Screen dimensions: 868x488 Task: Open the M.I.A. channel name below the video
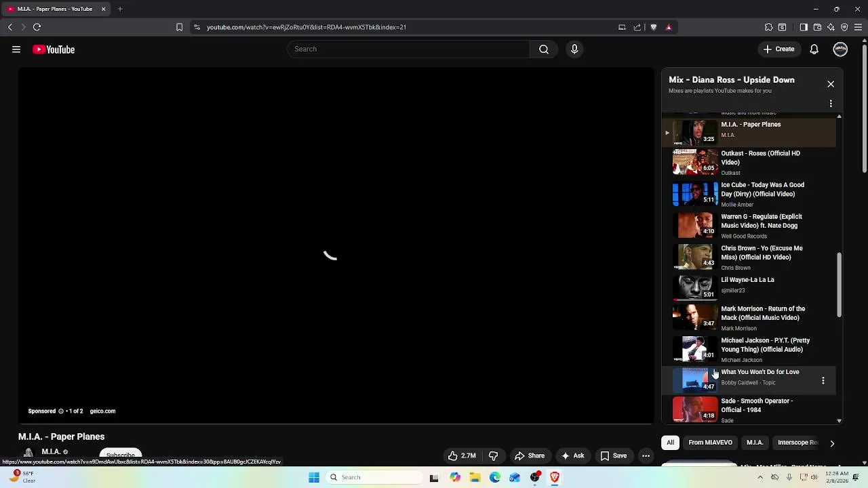(x=51, y=451)
